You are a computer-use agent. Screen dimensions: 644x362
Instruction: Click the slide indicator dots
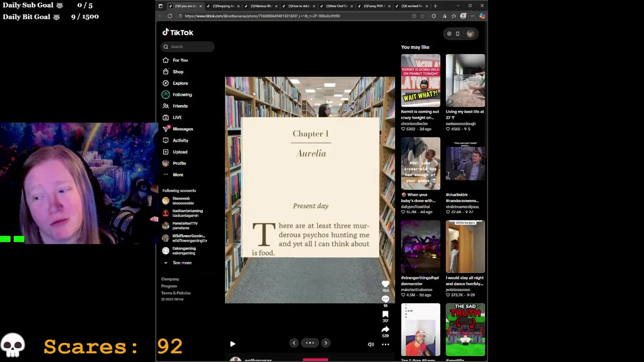point(310,343)
